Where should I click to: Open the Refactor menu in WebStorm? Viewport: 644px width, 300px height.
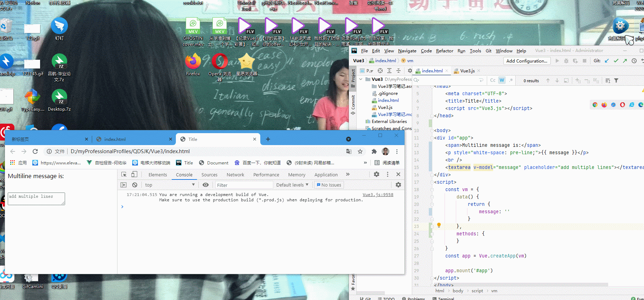point(445,51)
